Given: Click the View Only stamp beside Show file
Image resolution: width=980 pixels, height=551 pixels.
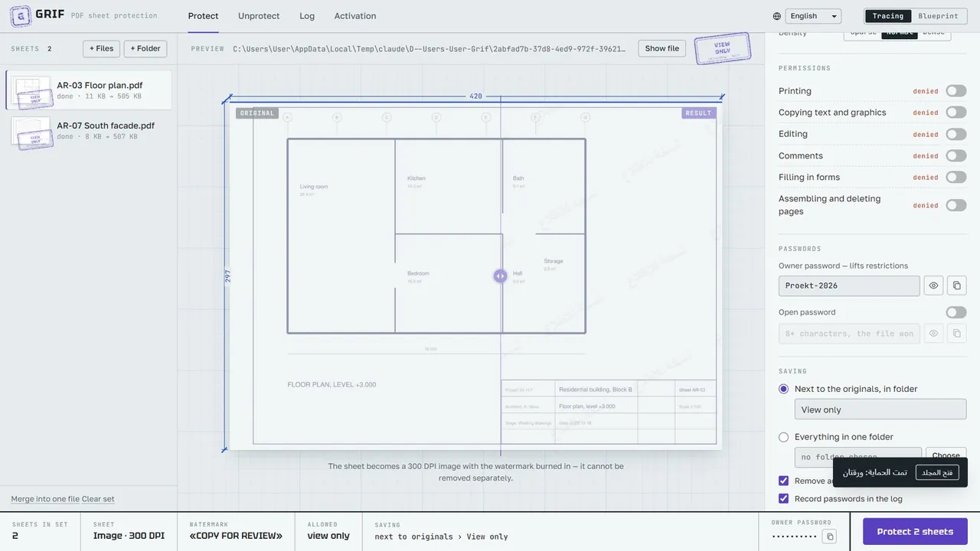Looking at the screenshot, I should coord(722,48).
